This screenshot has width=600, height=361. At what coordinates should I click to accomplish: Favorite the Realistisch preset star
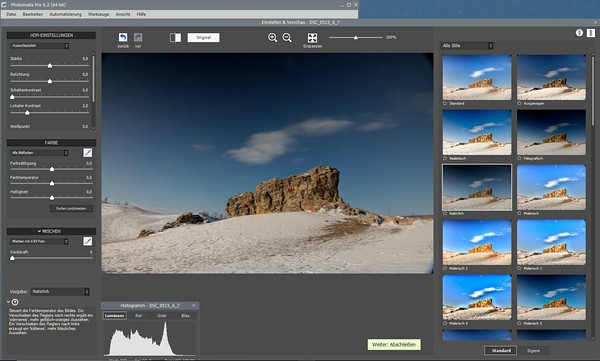445,158
